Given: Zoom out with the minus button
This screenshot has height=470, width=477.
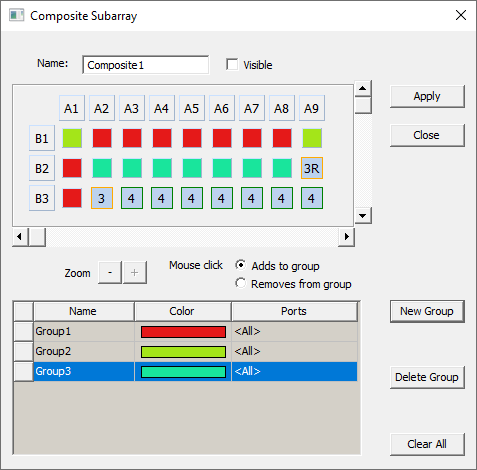Looking at the screenshot, I should click(x=110, y=273).
